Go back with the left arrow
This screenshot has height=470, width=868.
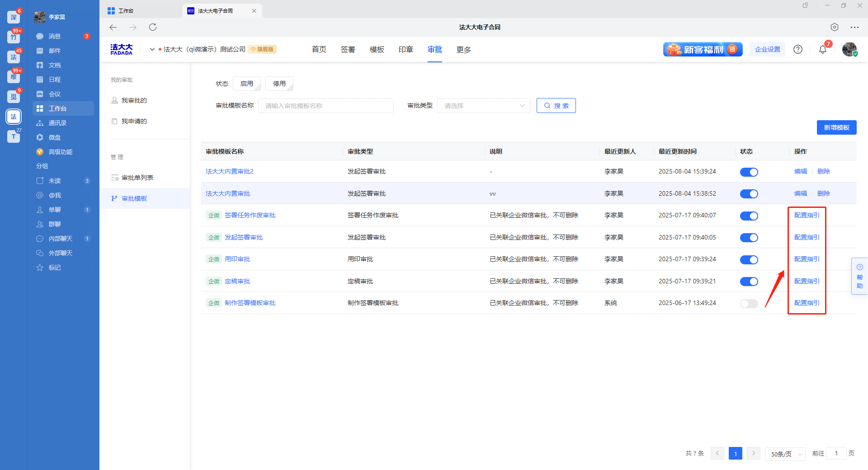[x=113, y=27]
